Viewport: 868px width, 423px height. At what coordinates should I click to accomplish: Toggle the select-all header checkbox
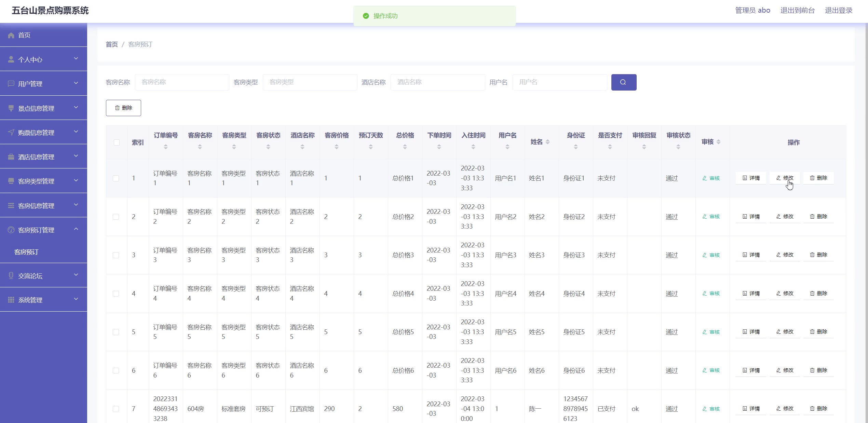117,142
